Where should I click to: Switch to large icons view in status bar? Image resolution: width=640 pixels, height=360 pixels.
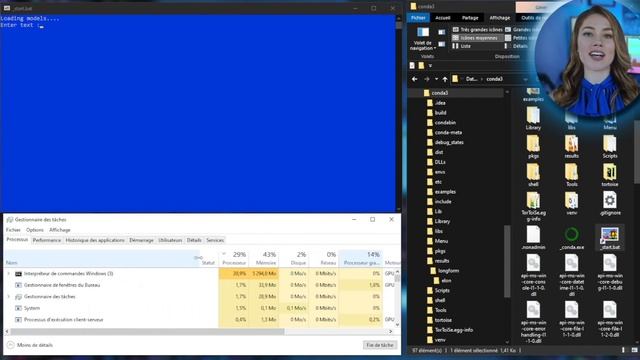634,350
